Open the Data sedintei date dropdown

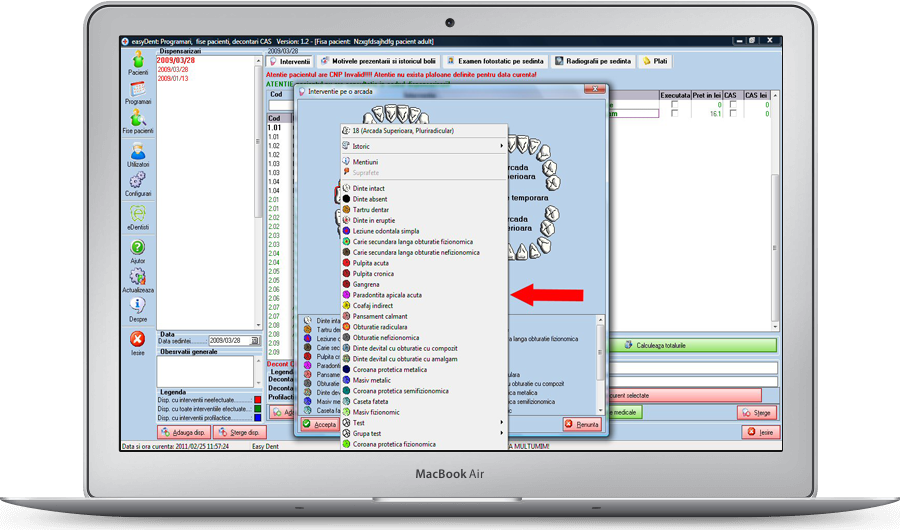(x=255, y=341)
